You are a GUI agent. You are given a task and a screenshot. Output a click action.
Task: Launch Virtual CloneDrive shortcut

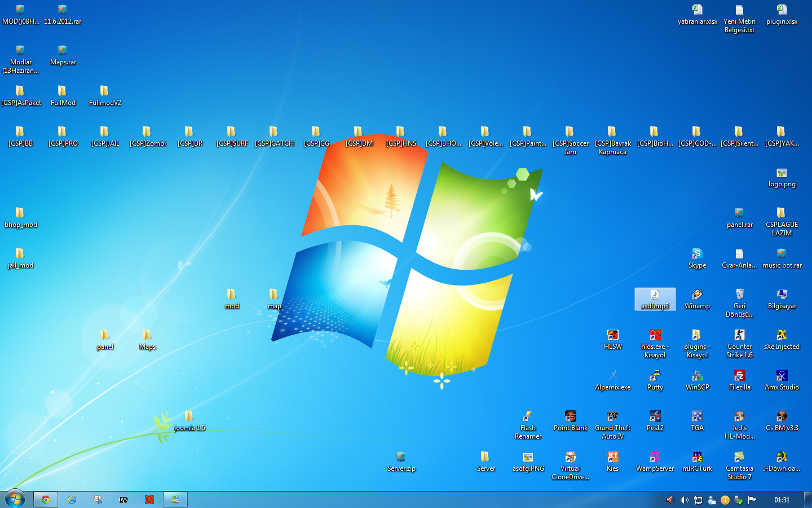point(571,465)
